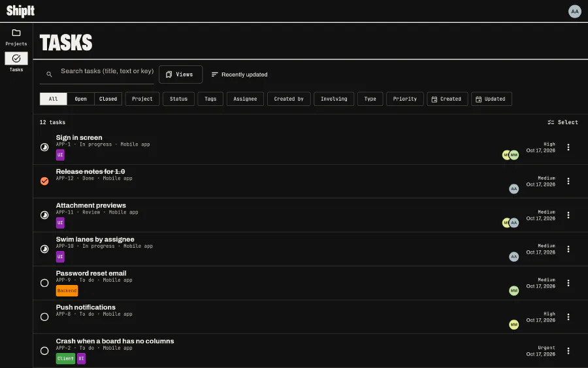
Task: Click the AA assignee avatar on Attachment previews
Action: tap(514, 223)
